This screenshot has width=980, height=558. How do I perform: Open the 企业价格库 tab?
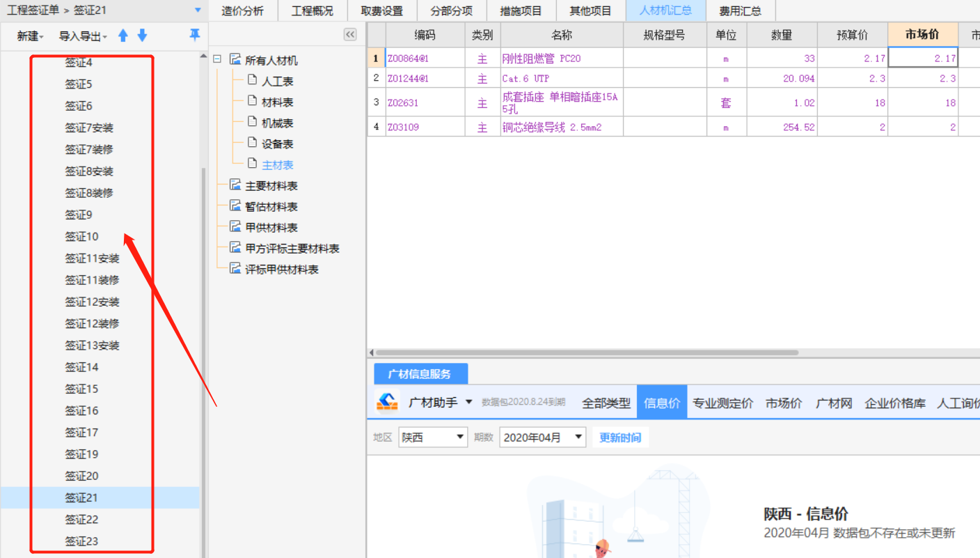pos(895,403)
